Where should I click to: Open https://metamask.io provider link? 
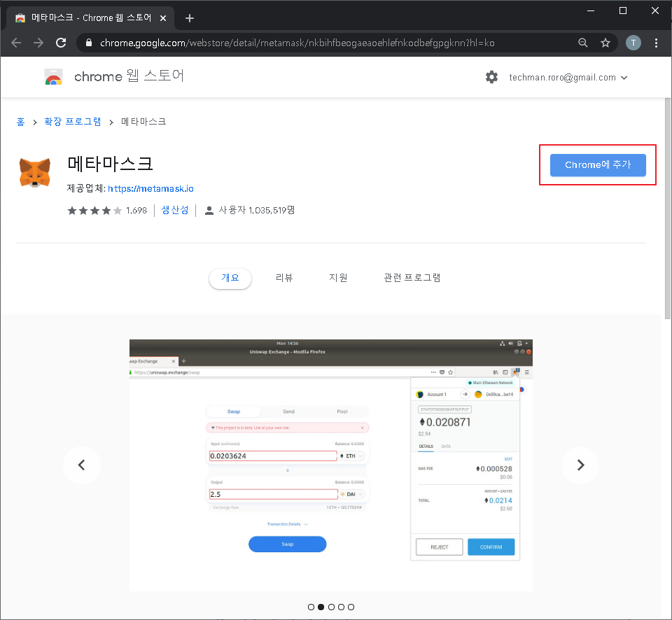(150, 188)
